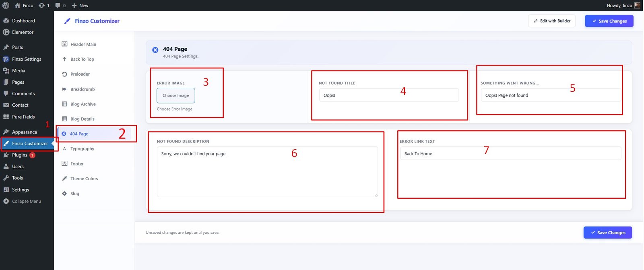Screen dimensions: 644x270
Task: Click the Finzo Settings icon
Action: pos(6,59)
